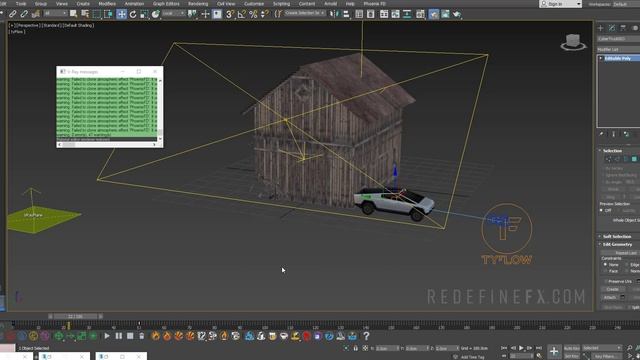Open the Create Selection Set dropdown
Viewport: 640px width, 360px height.
[304, 13]
